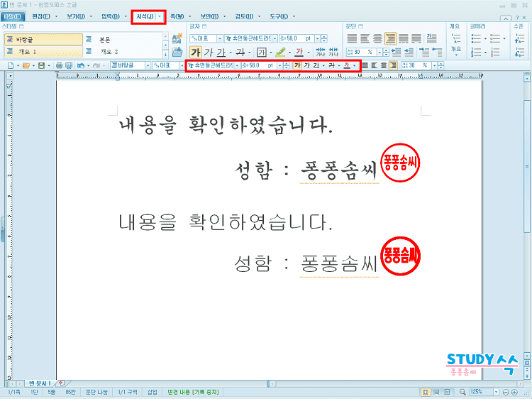The image size is (532, 399).
Task: Apply the red font color 가 in the ribbon
Action: pos(299,53)
